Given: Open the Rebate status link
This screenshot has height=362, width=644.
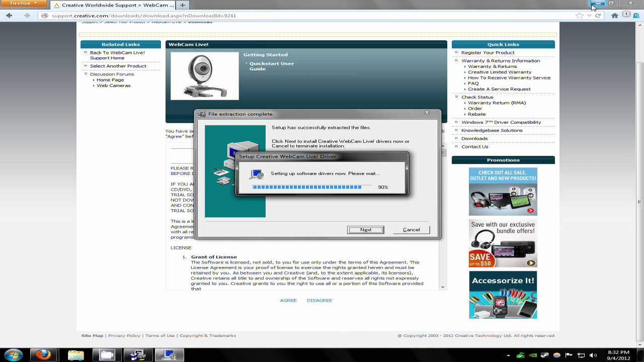Looking at the screenshot, I should [x=476, y=114].
